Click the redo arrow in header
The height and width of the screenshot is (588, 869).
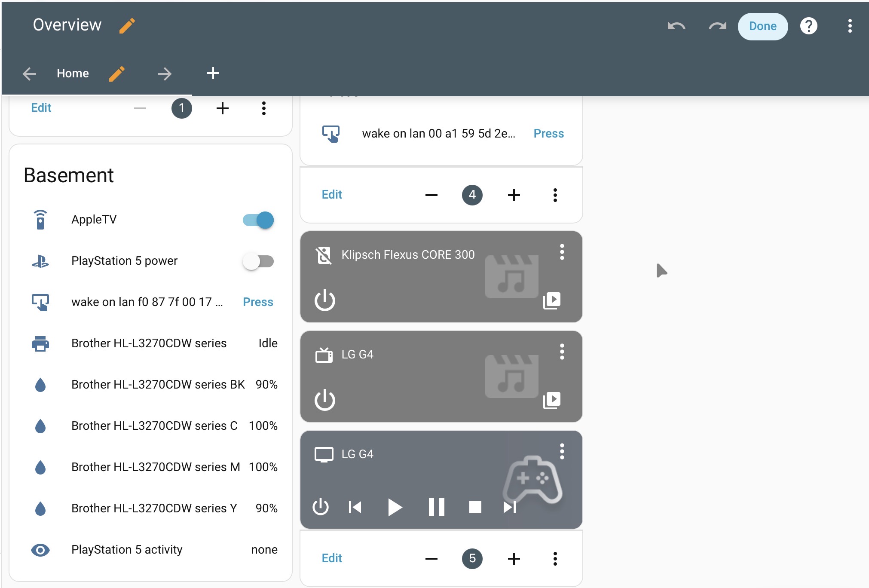(717, 26)
